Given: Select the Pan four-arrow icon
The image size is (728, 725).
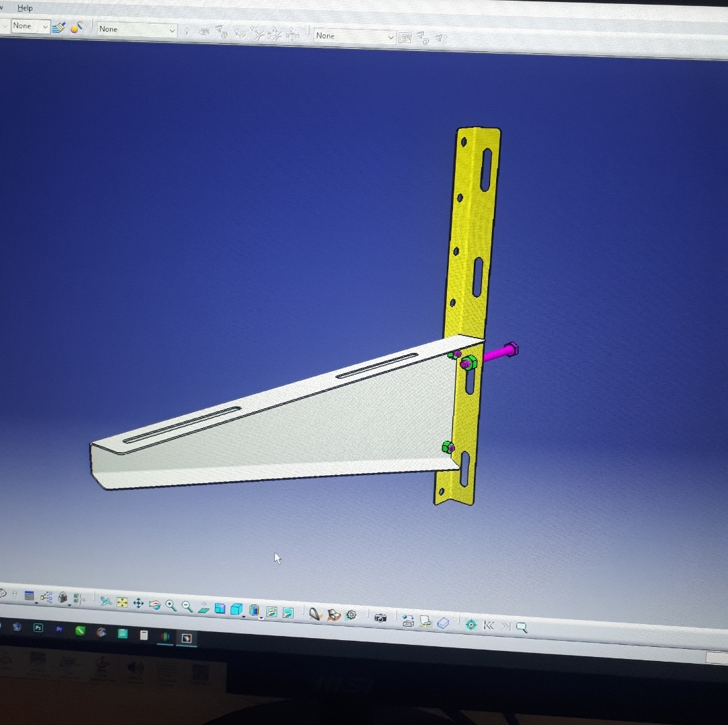Looking at the screenshot, I should tap(138, 604).
